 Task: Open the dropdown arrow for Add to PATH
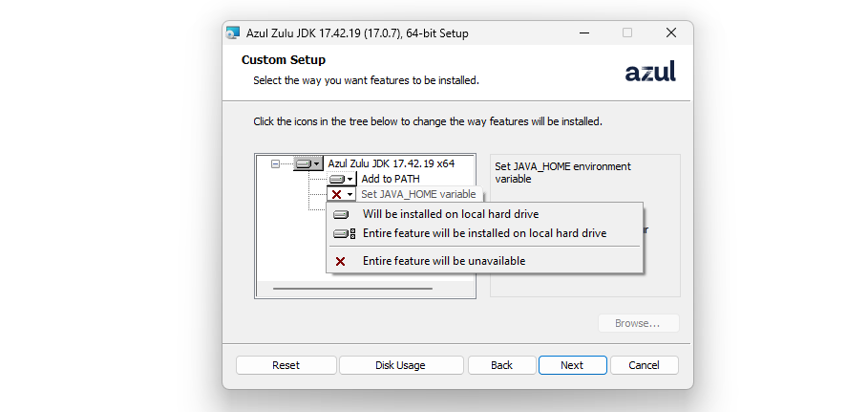point(350,180)
